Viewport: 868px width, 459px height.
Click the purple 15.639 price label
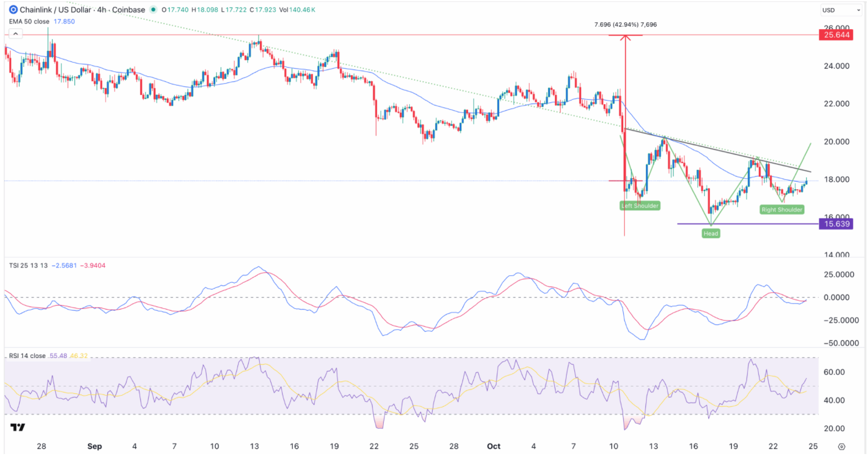point(835,224)
